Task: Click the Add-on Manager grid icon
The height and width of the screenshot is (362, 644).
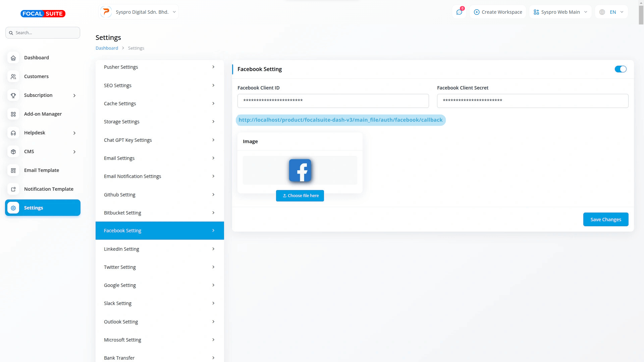Action: point(13,114)
